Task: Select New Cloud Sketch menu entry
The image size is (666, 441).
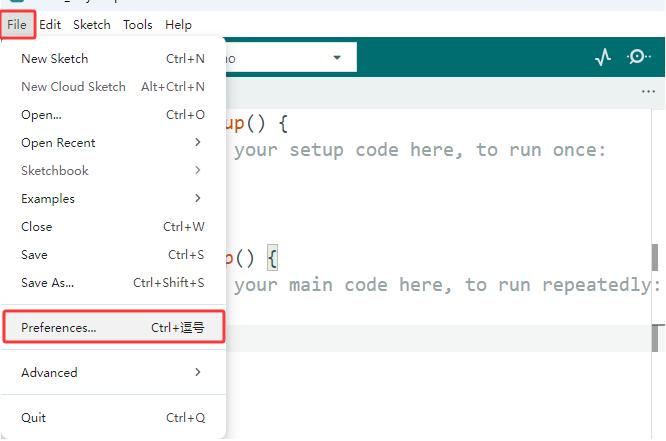Action: (113, 87)
